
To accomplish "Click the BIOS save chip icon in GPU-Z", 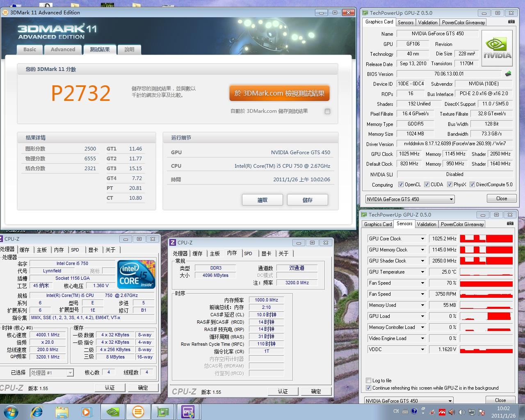I will click(508, 74).
